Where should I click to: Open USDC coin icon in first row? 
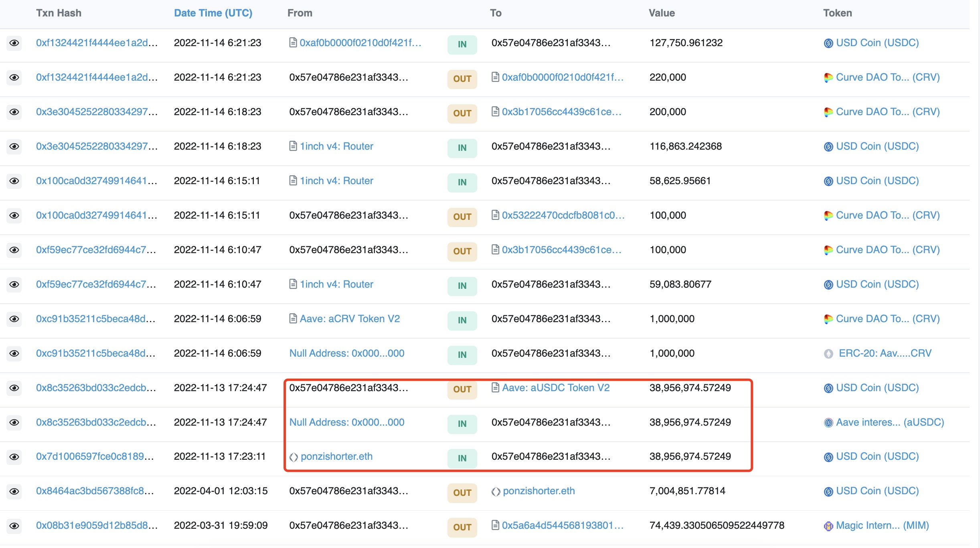click(x=828, y=43)
